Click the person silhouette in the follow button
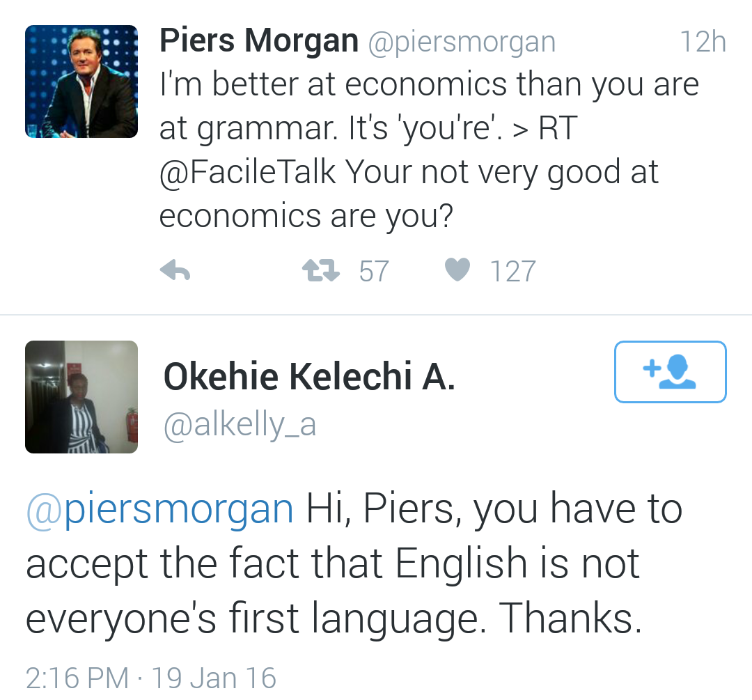 click(x=677, y=372)
